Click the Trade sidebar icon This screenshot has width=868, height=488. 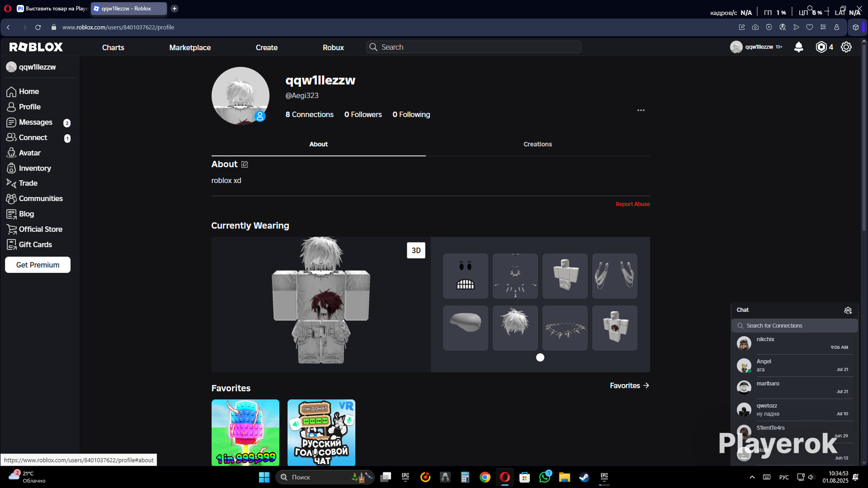[11, 183]
